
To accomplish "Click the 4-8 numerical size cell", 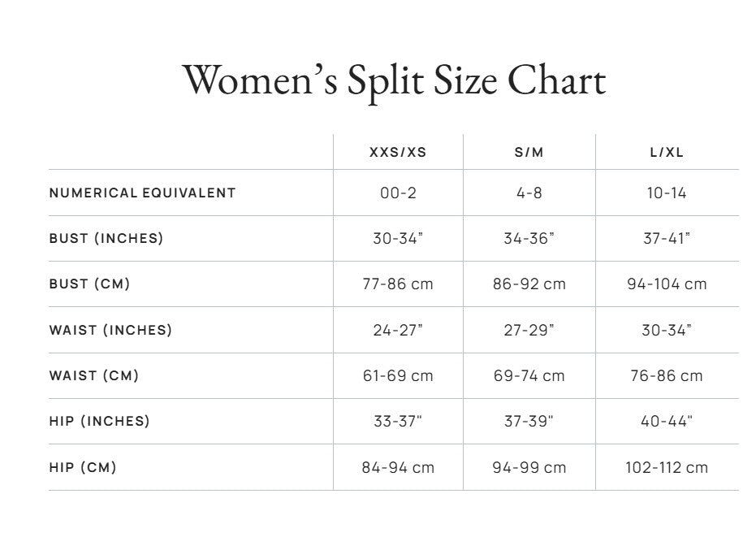I will coord(529,193).
